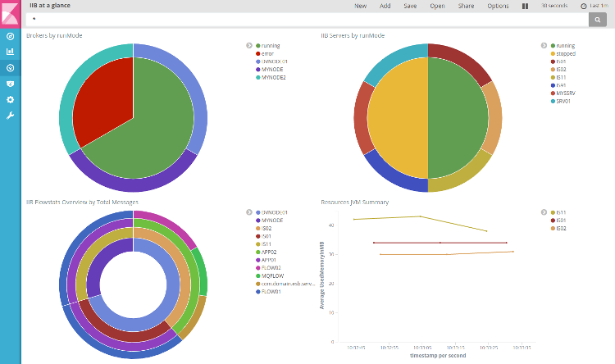Open the Share menu item
Screen dimensions: 615x364
(x=466, y=6)
